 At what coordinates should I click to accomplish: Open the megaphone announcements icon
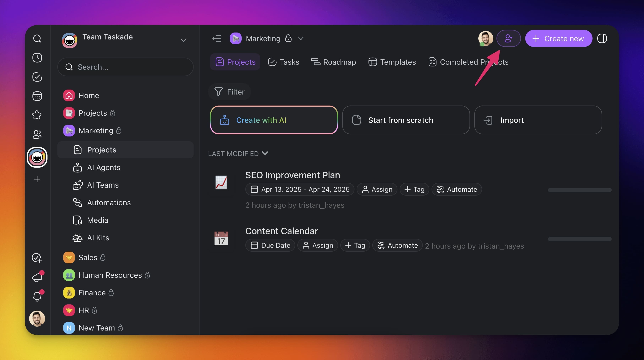[x=37, y=277]
